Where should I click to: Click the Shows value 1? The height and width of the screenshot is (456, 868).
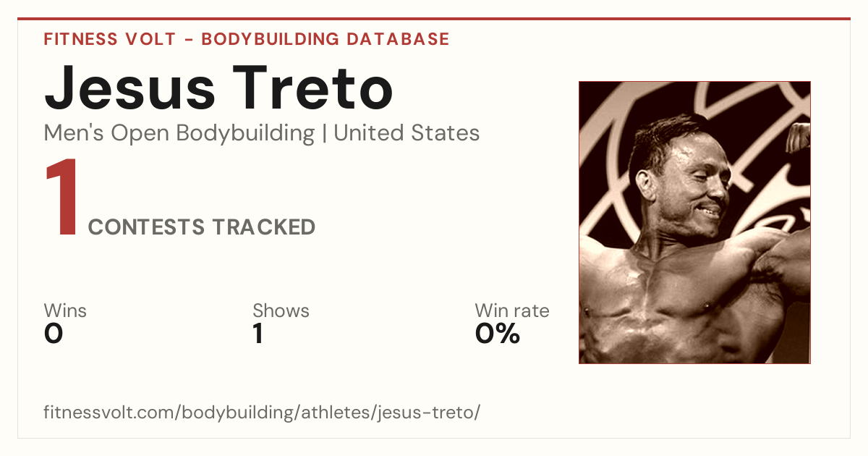258,334
